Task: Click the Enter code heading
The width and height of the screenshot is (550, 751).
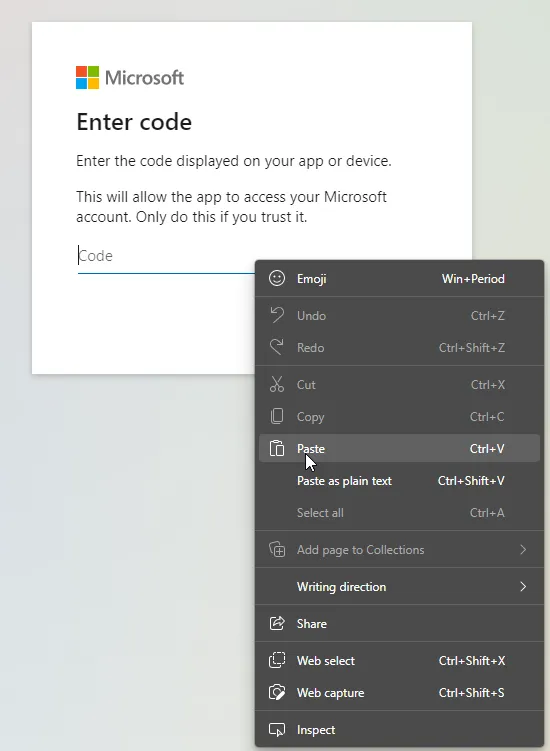Action: tap(134, 122)
